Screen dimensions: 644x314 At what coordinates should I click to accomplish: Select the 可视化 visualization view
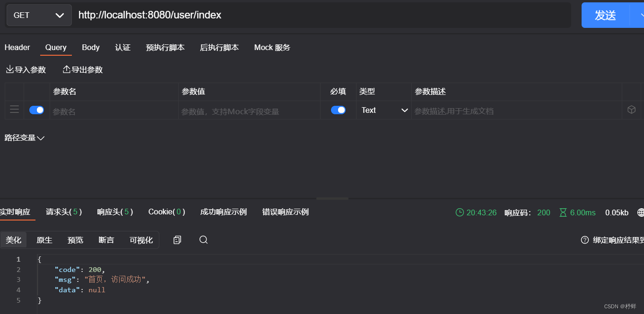(x=141, y=240)
